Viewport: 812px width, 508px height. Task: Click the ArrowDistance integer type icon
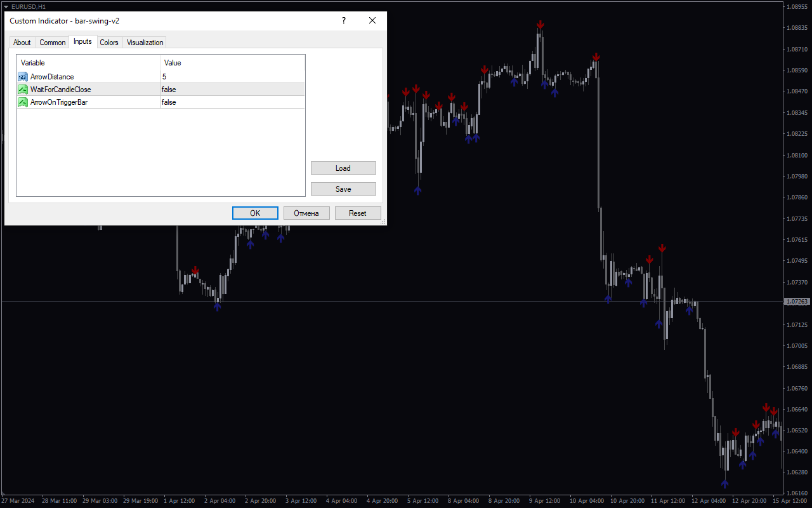tap(23, 77)
